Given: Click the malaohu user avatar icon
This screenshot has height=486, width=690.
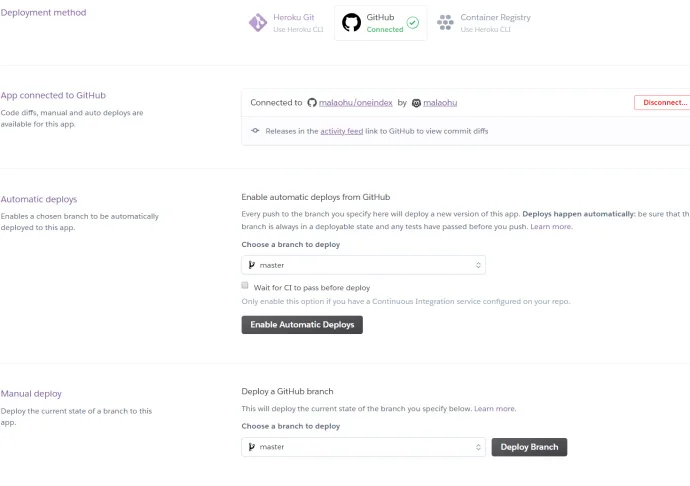Looking at the screenshot, I should coord(416,103).
